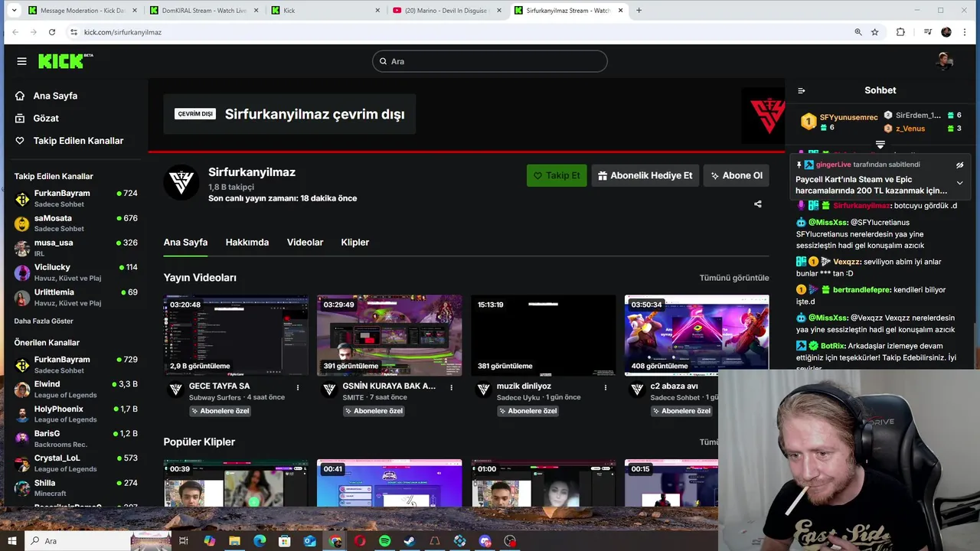Click Daha Fazla Göster in sidebar
Screen dimensions: 980x551
(x=44, y=321)
